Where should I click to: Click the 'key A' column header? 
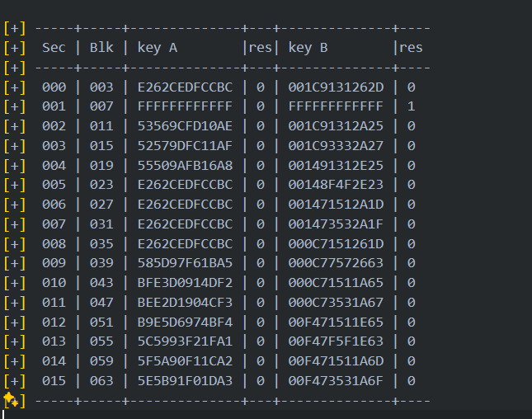158,48
